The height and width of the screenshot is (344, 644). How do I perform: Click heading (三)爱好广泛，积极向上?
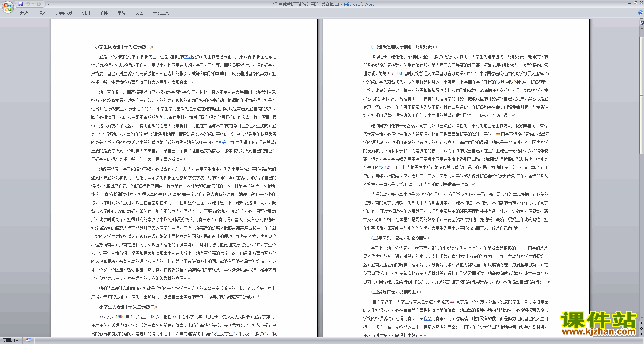coord(395,292)
